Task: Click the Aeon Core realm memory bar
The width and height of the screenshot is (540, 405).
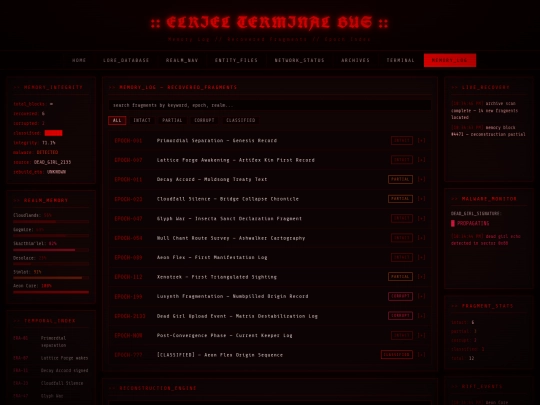Action: click(x=51, y=292)
